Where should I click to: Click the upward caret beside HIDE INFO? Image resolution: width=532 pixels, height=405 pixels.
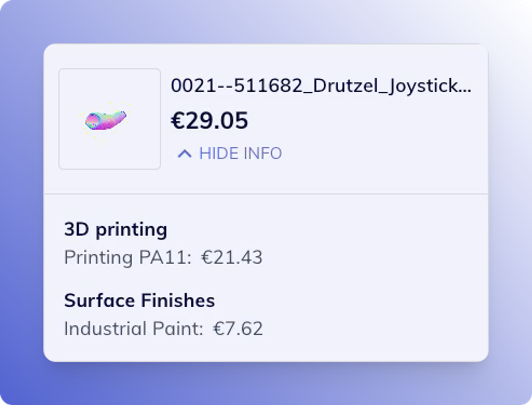(185, 154)
